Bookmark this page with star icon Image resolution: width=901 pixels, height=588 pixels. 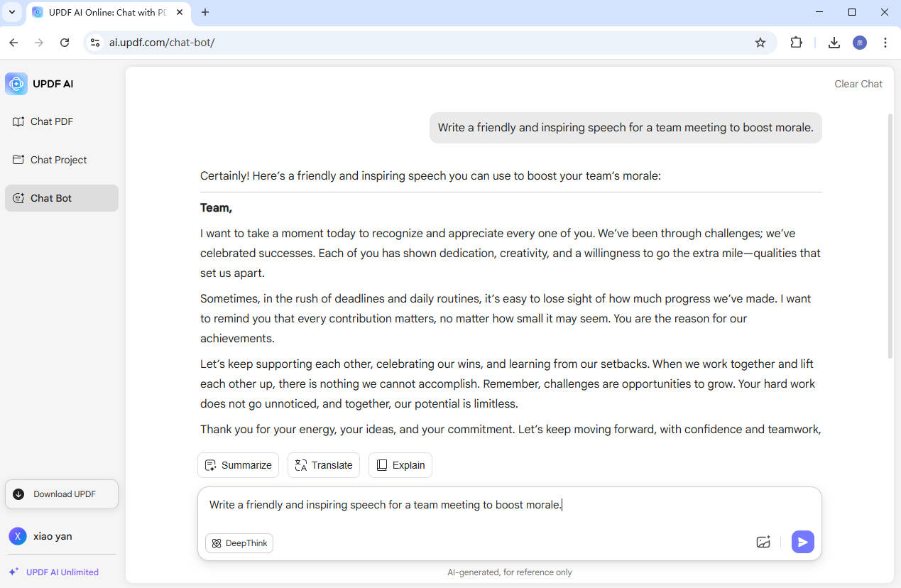click(x=760, y=43)
